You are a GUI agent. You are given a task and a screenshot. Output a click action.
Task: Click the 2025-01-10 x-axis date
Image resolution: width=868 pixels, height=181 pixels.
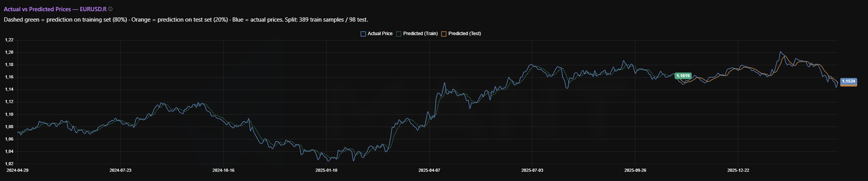(x=326, y=170)
